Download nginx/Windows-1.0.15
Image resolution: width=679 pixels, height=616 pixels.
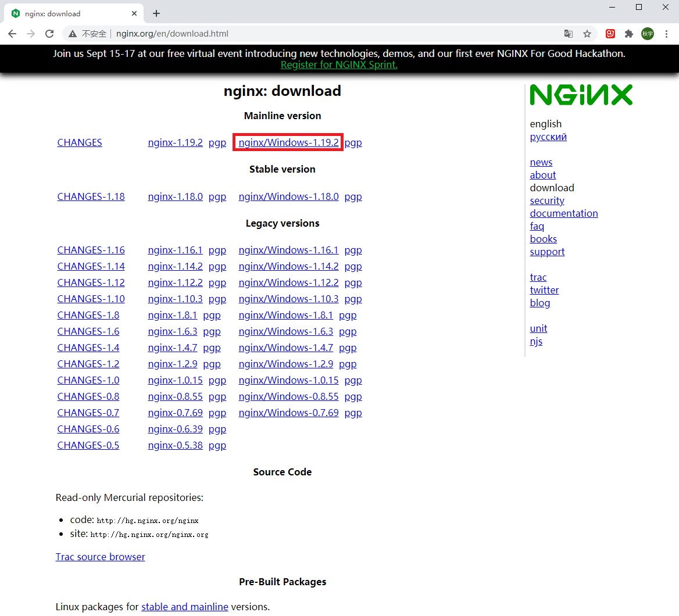coord(288,381)
